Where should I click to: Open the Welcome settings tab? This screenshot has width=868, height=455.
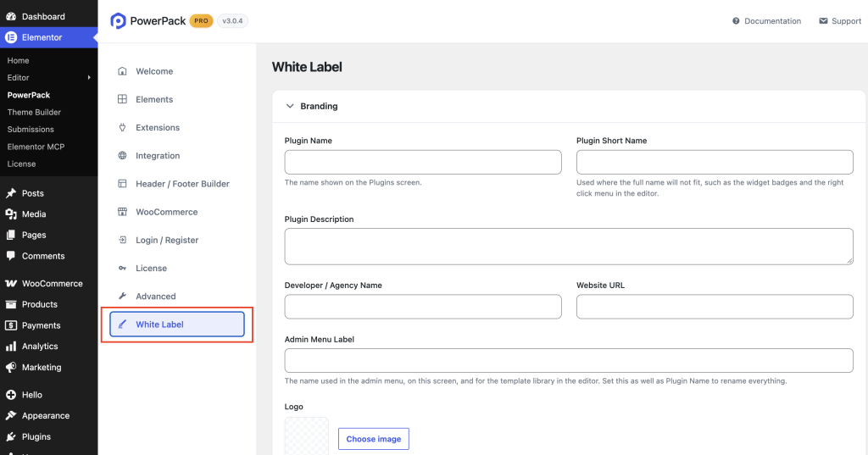[176, 71]
